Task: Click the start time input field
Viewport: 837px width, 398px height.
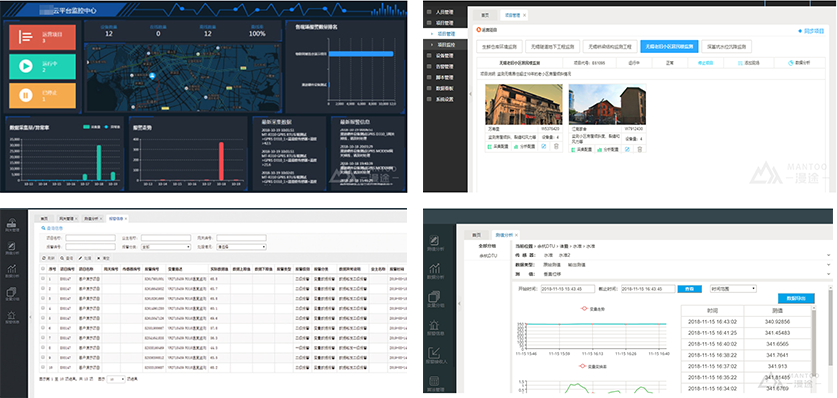Action: pos(568,289)
